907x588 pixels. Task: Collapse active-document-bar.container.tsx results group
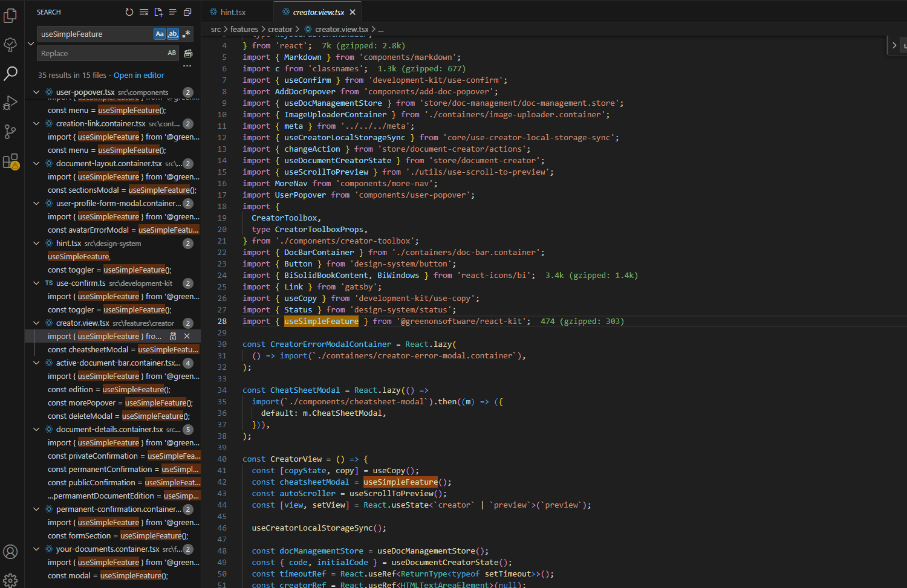click(36, 363)
